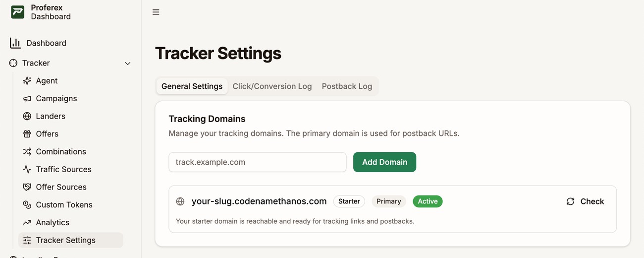Collapse the Tracker section chevron
This screenshot has height=258, width=644.
[128, 64]
